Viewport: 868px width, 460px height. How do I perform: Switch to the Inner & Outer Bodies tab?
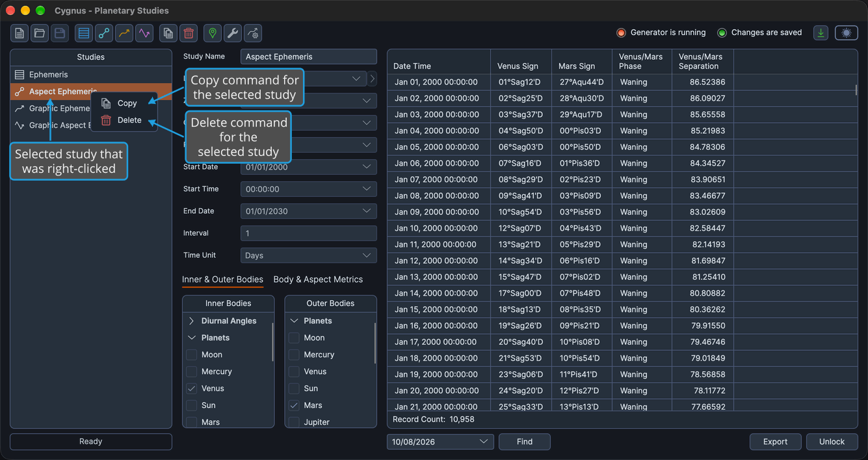coord(222,279)
